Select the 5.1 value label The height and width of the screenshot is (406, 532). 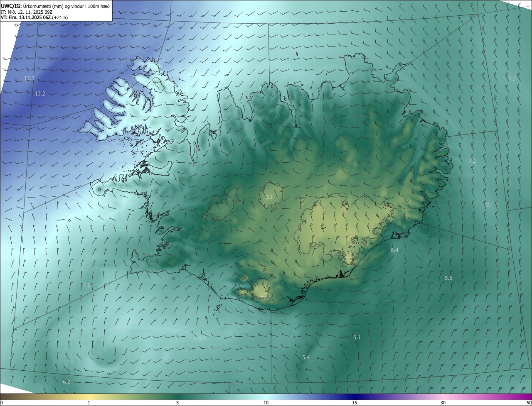[357, 337]
